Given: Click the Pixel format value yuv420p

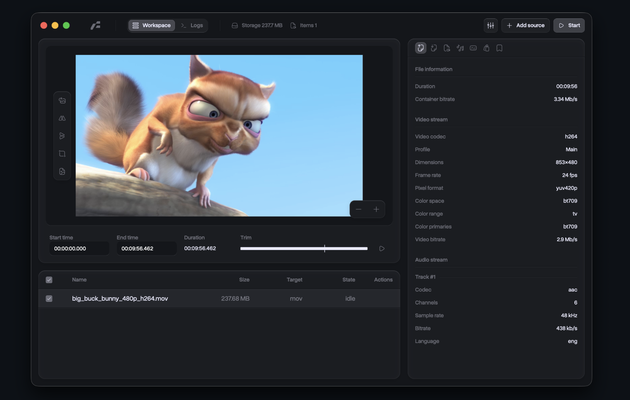Looking at the screenshot, I should [567, 188].
